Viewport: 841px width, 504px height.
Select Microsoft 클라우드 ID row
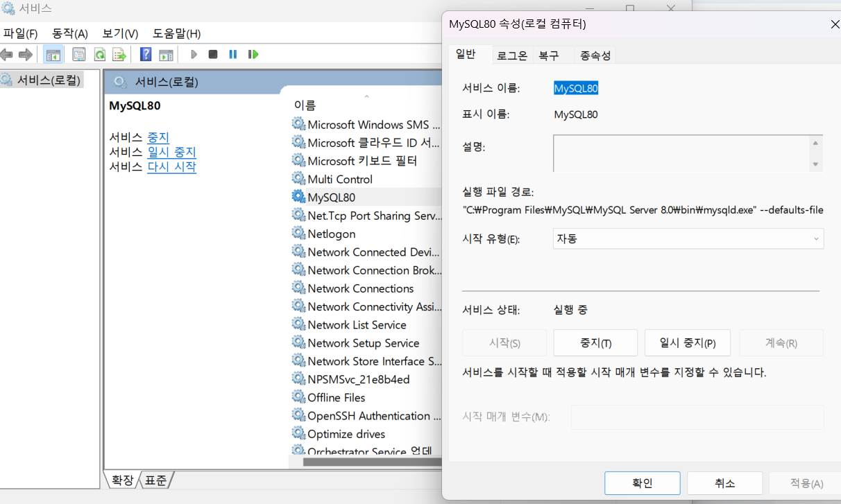click(x=366, y=143)
